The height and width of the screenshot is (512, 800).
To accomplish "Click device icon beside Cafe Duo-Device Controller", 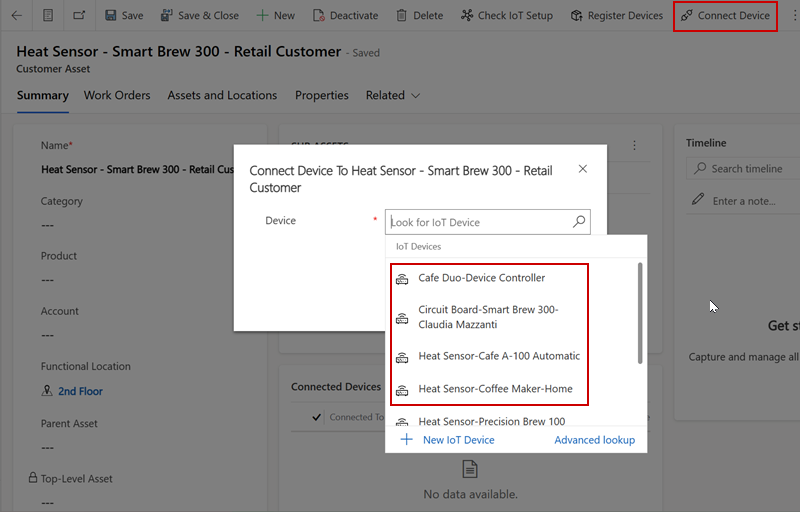I will [402, 278].
